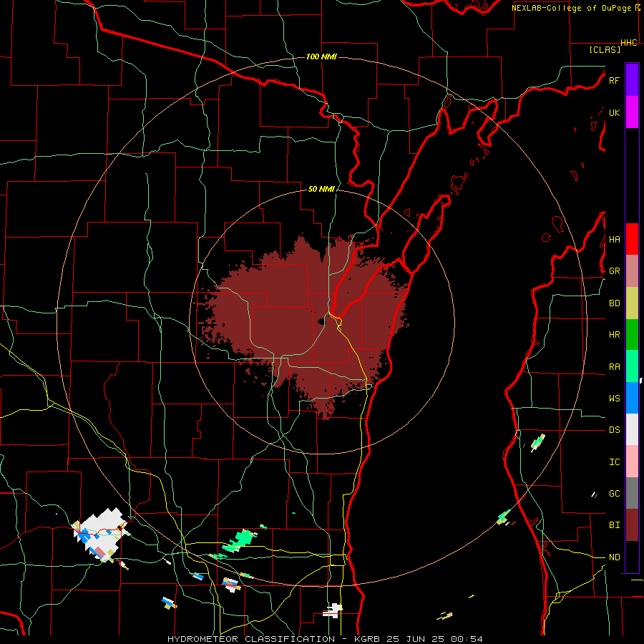Click the RA legend label
644x644 pixels.
pyautogui.click(x=614, y=366)
